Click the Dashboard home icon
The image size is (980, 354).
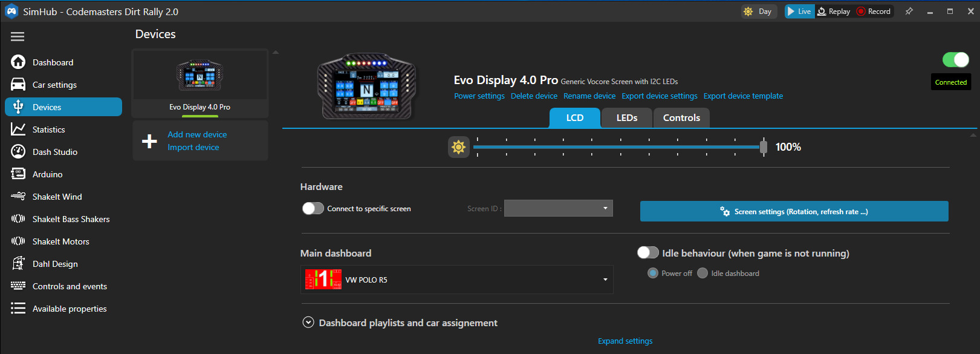[18, 62]
